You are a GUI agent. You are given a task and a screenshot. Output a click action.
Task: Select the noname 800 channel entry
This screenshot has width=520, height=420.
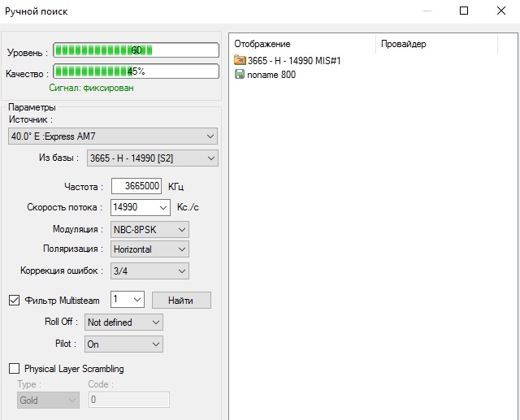[271, 75]
